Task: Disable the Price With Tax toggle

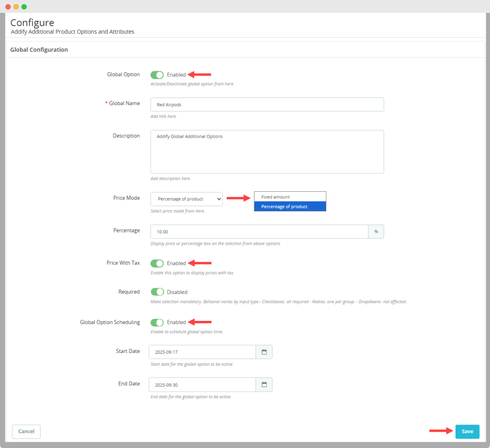Action: 157,263
